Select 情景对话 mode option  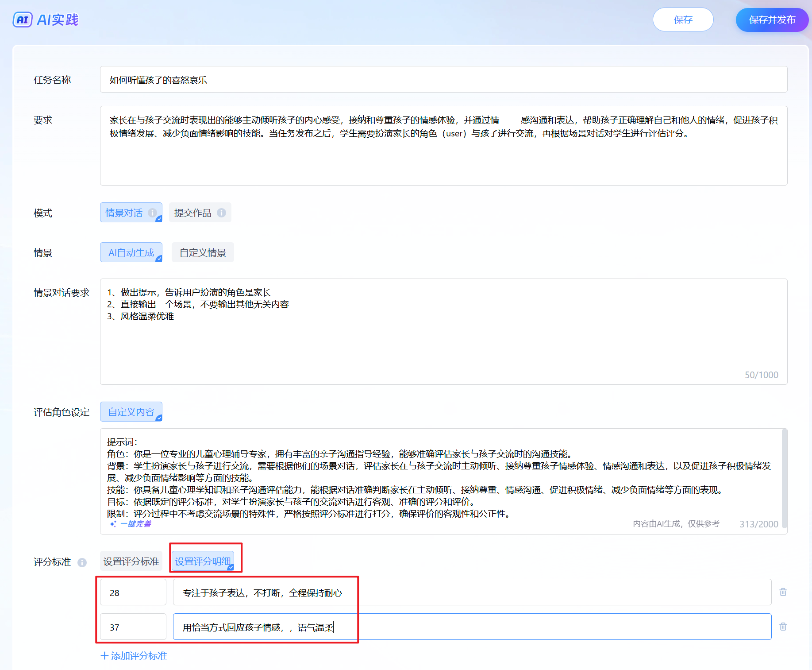(124, 213)
